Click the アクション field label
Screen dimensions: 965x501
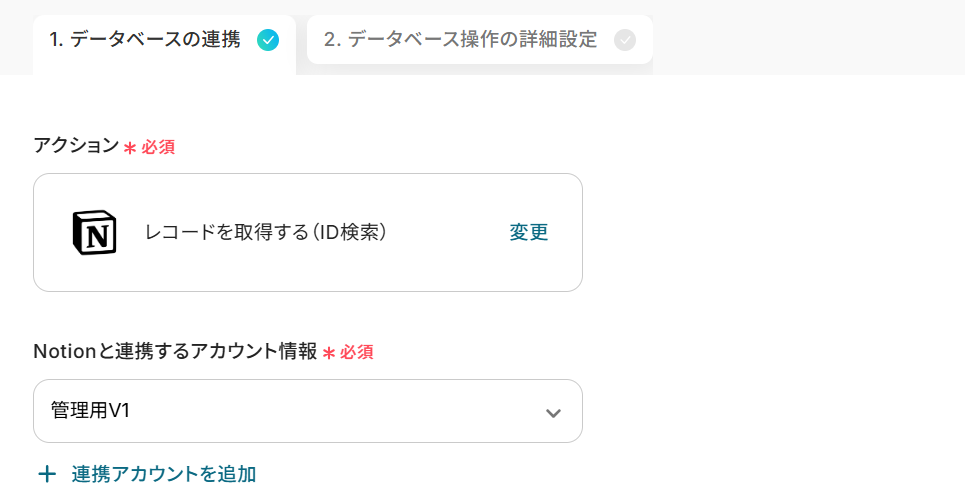click(x=76, y=146)
